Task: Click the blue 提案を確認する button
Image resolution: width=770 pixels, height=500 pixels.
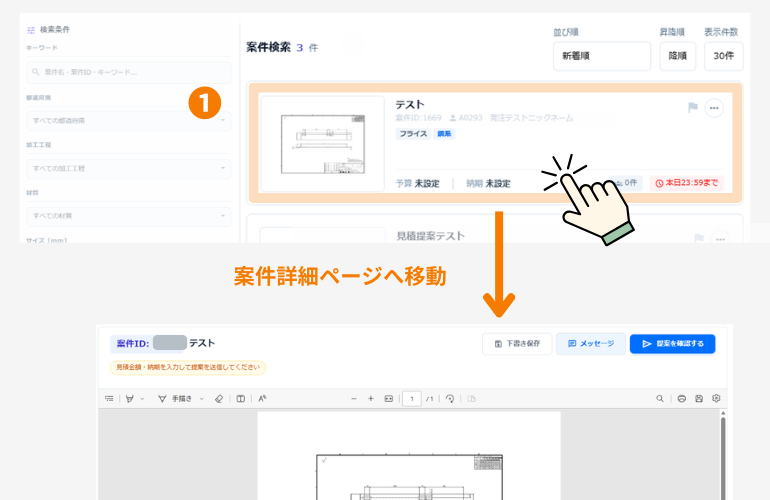Action: (673, 344)
